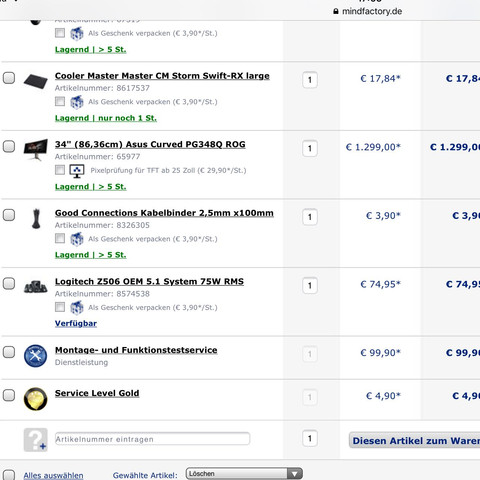
Task: Click the pixel check monitor icon for Asus
Action: [77, 171]
